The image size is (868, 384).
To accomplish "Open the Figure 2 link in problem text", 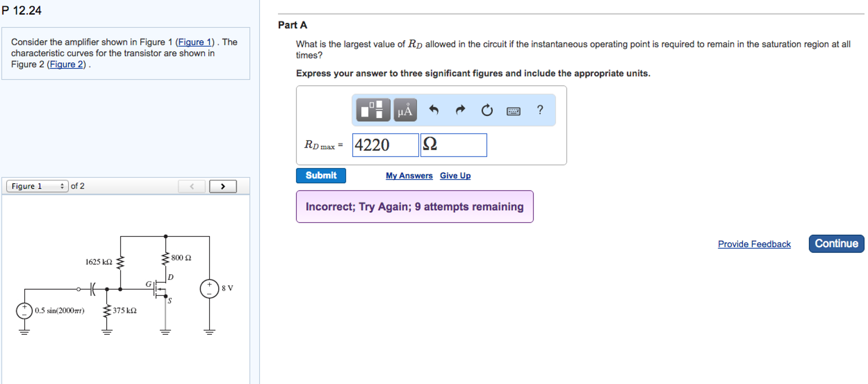I will (66, 64).
